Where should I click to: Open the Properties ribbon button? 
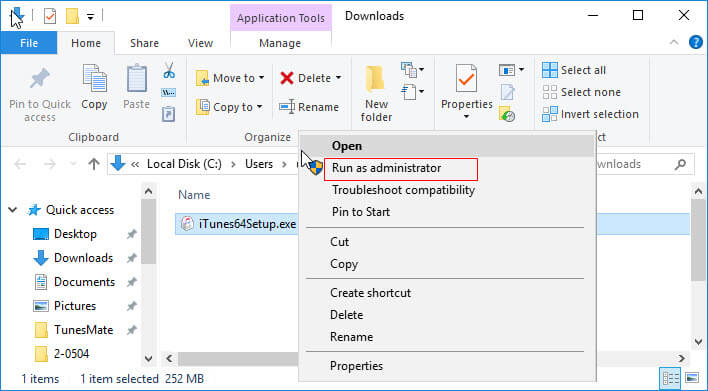pyautogui.click(x=466, y=92)
